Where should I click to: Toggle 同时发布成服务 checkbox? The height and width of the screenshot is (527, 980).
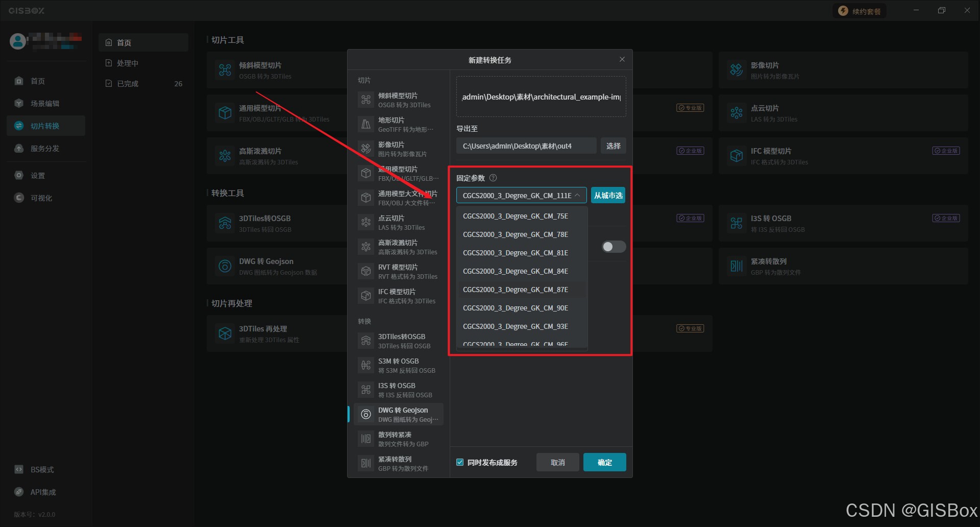coord(460,462)
